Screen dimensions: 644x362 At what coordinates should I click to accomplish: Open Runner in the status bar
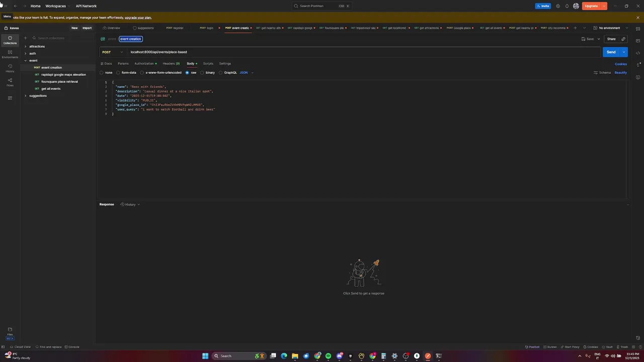point(550,347)
